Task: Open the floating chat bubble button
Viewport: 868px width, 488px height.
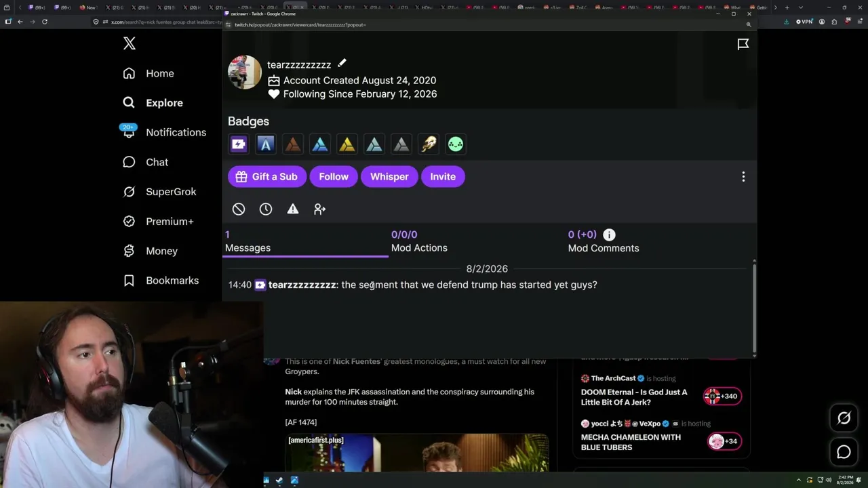Action: pyautogui.click(x=844, y=452)
